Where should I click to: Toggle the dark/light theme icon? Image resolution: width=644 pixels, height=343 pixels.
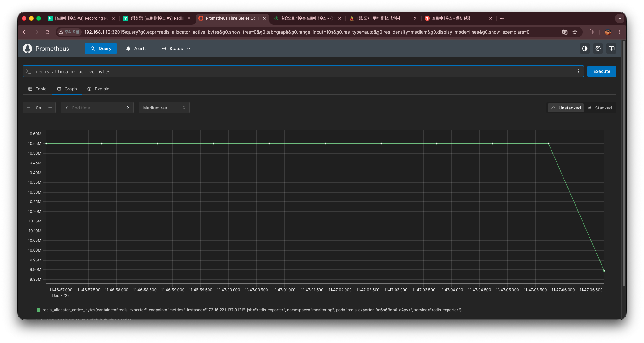coord(584,49)
